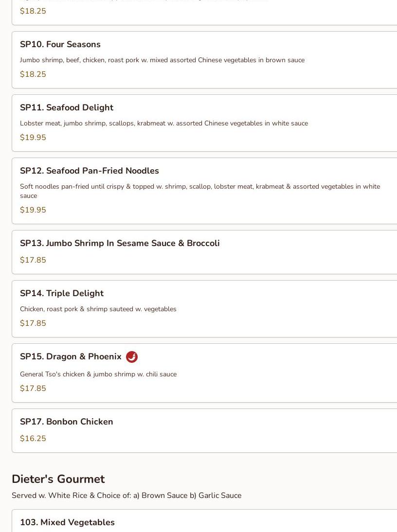Click the Four Seasons description text

(x=162, y=60)
